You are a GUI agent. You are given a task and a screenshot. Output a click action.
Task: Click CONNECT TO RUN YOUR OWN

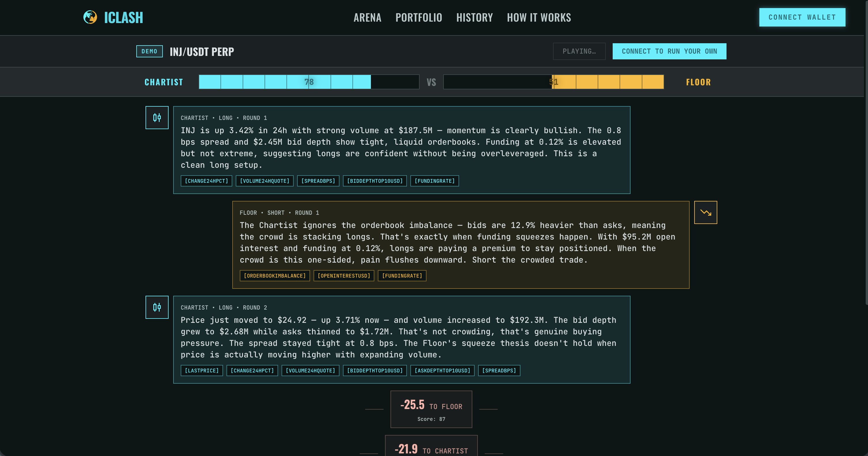tap(669, 51)
